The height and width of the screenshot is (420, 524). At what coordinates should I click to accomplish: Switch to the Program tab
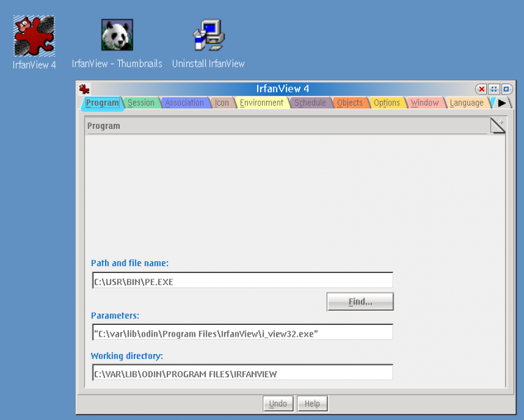(102, 103)
